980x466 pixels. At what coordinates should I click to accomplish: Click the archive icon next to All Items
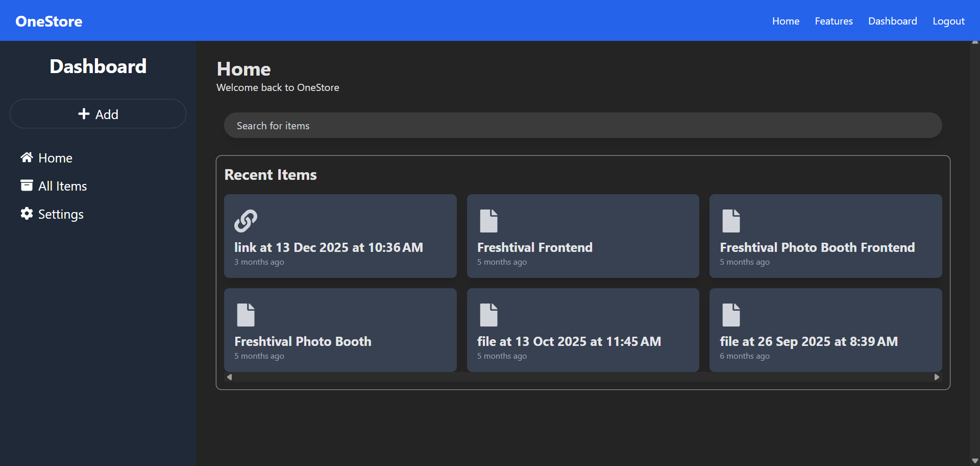click(x=26, y=185)
